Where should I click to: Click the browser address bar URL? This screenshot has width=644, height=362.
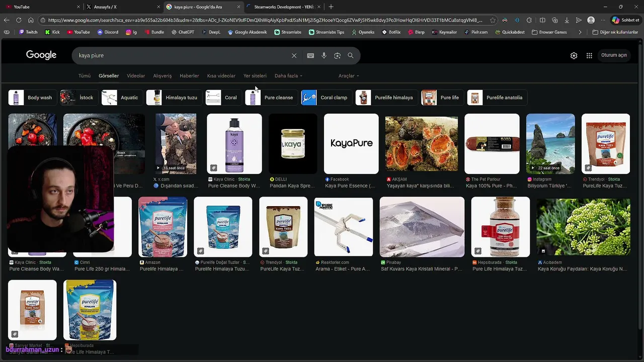coord(265,20)
